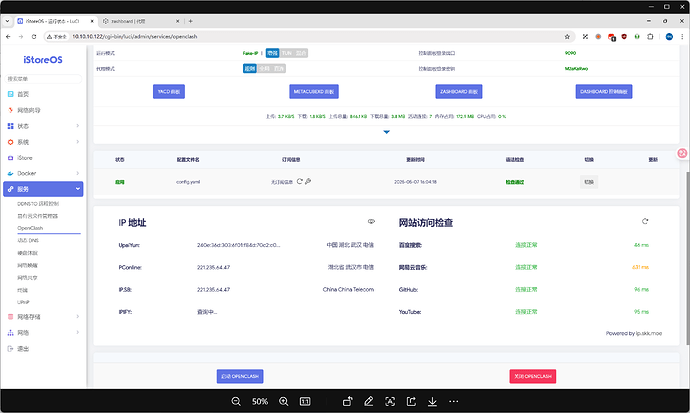690x413 pixels.
Task: Expand the Docker menu chevron
Action: pos(77,173)
